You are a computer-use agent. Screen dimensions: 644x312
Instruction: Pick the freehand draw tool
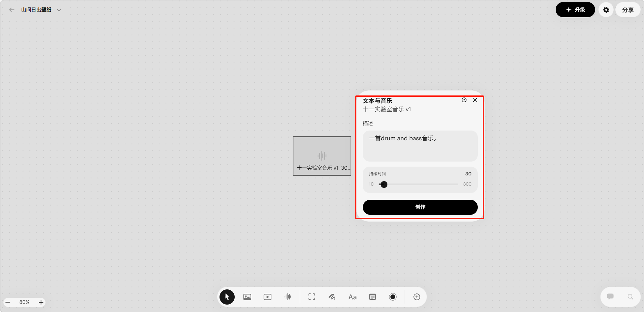point(332,297)
